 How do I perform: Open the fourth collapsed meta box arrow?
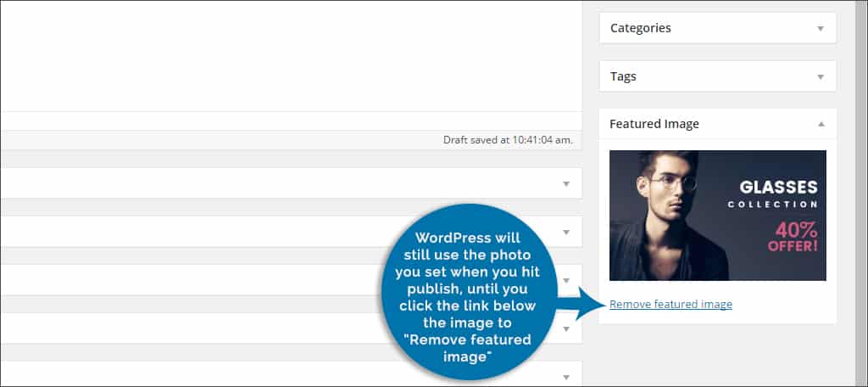coord(565,328)
